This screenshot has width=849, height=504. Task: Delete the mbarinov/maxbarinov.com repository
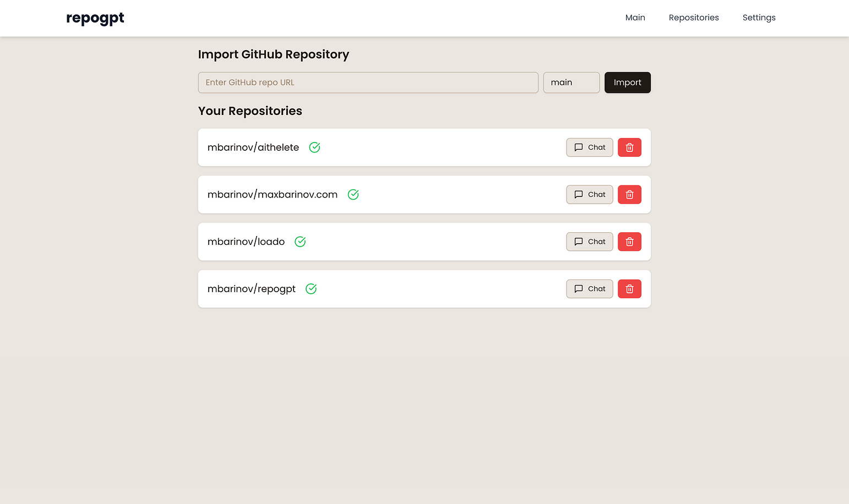[x=629, y=195]
